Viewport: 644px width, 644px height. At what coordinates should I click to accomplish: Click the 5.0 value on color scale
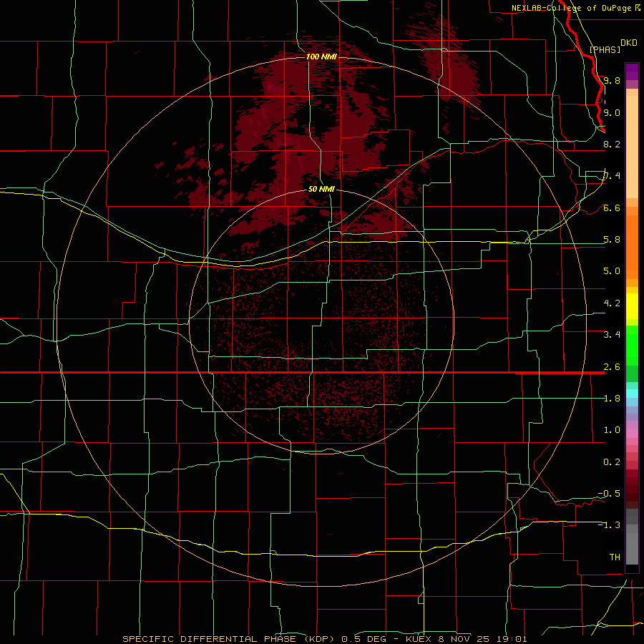point(612,271)
